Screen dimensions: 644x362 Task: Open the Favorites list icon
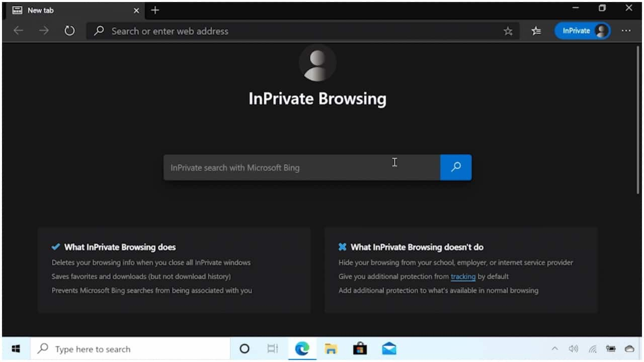pyautogui.click(x=536, y=31)
